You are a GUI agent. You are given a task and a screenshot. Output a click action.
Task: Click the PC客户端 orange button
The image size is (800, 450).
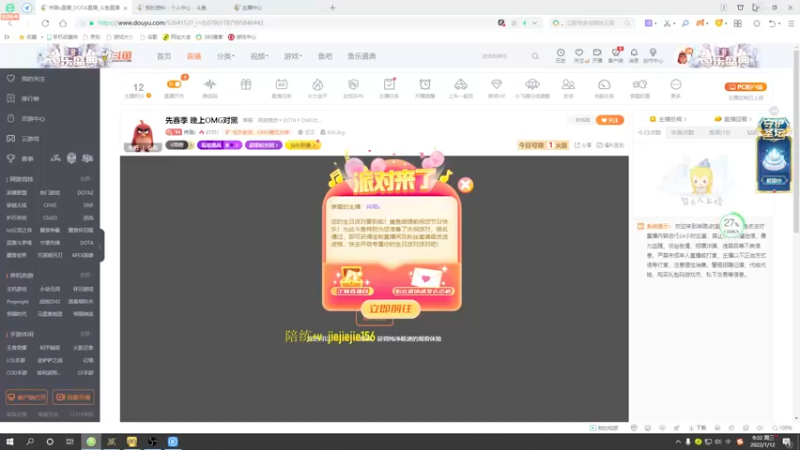click(x=745, y=87)
